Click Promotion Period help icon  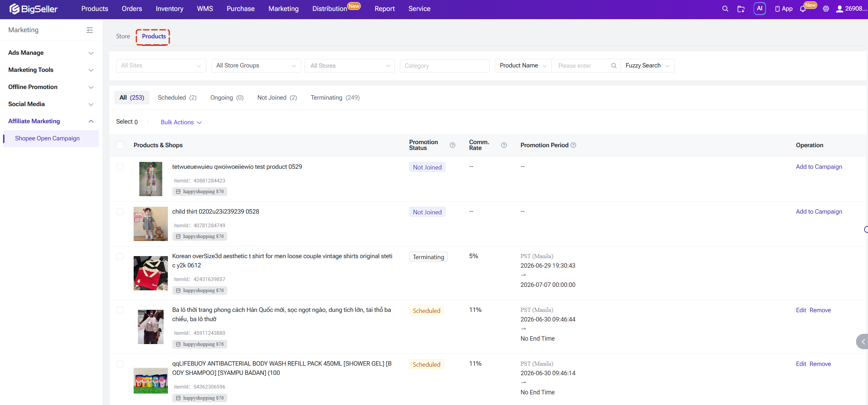pos(573,145)
